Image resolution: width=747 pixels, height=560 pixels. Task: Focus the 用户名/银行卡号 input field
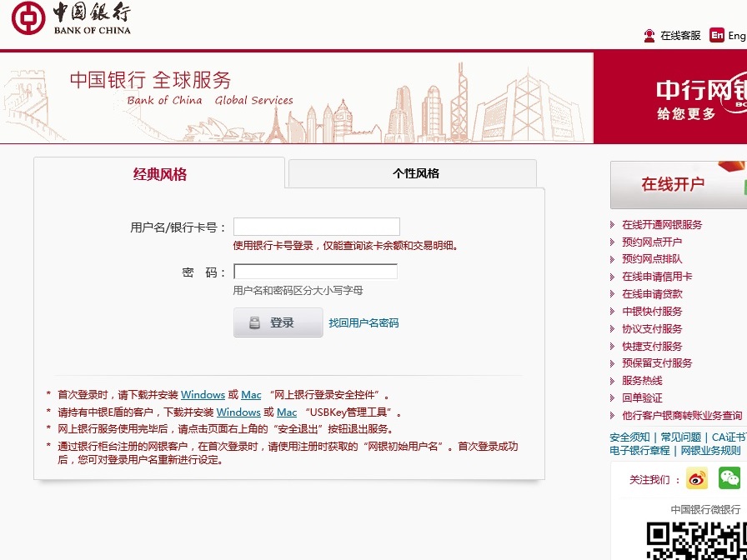pos(316,227)
